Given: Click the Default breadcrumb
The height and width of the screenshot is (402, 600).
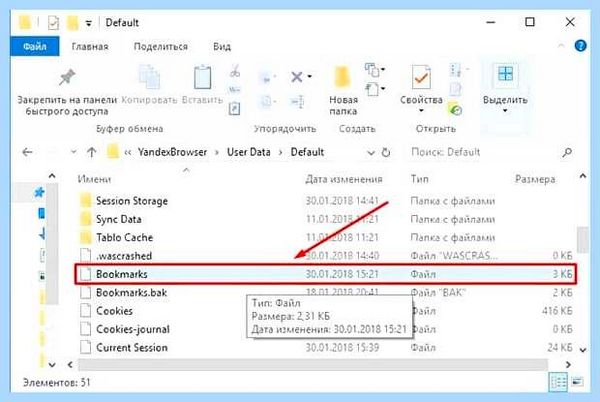Looking at the screenshot, I should (x=307, y=152).
